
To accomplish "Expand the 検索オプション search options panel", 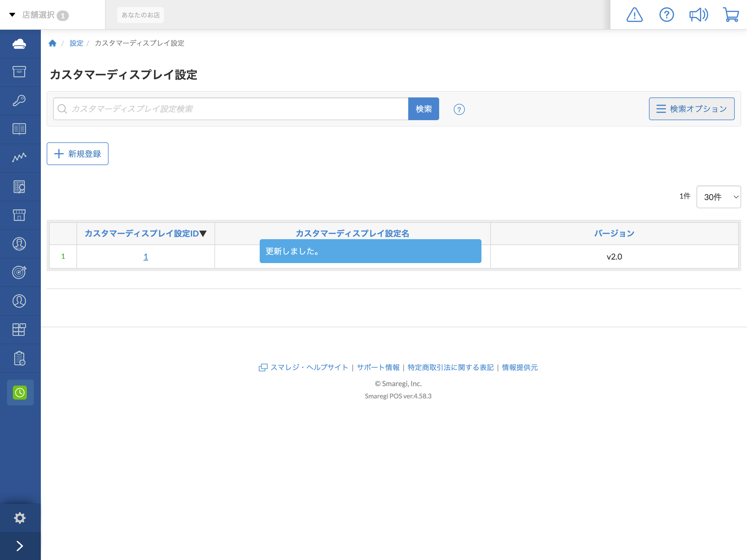I will pos(691,109).
